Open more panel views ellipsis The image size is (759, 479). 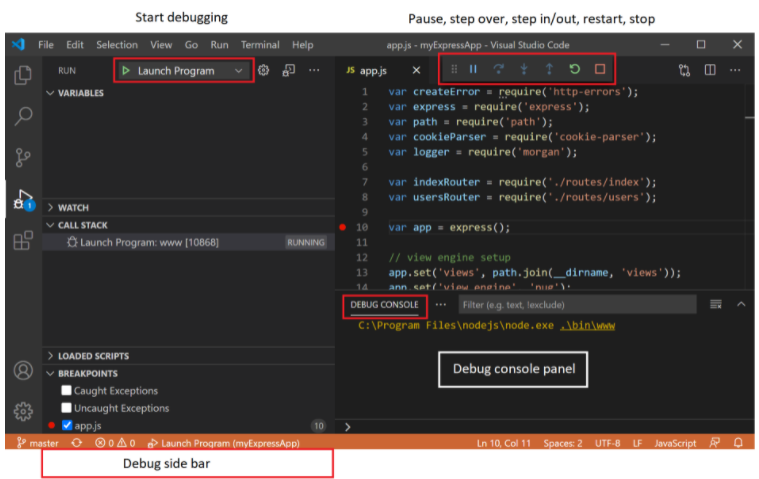440,304
